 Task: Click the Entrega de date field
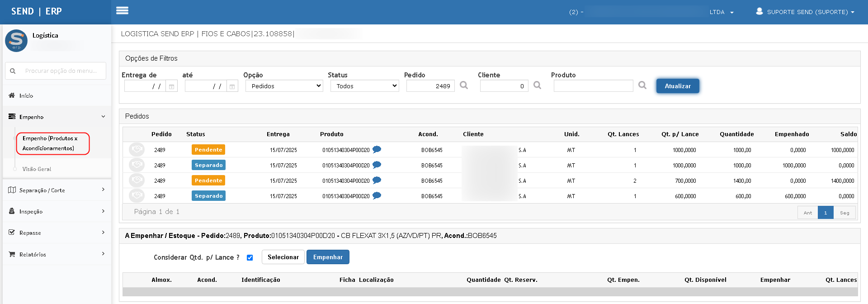tap(145, 86)
